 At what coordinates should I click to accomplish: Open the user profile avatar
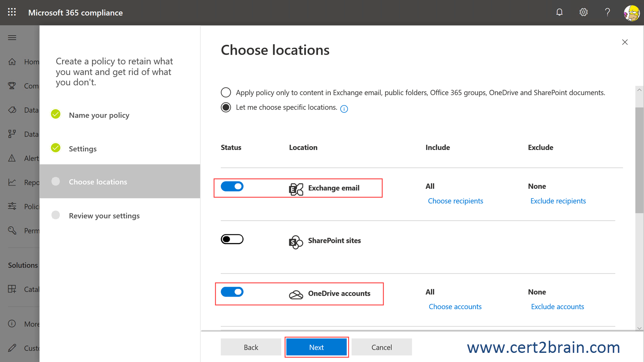click(632, 13)
